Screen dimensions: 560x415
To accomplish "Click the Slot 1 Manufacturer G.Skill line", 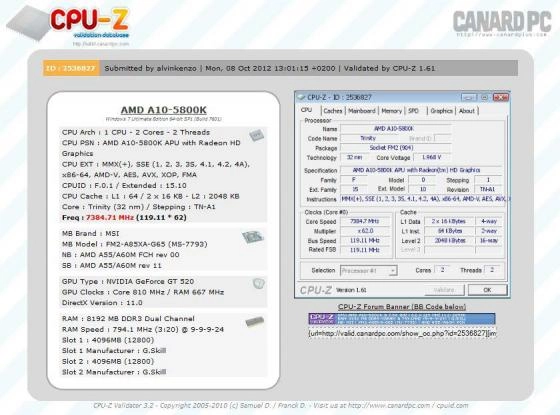I will (x=114, y=351).
